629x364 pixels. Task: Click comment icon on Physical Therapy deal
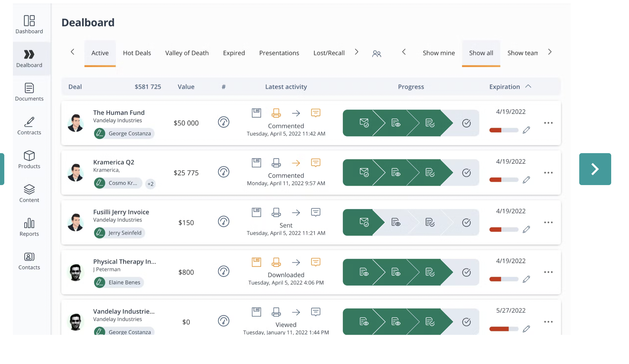(316, 262)
